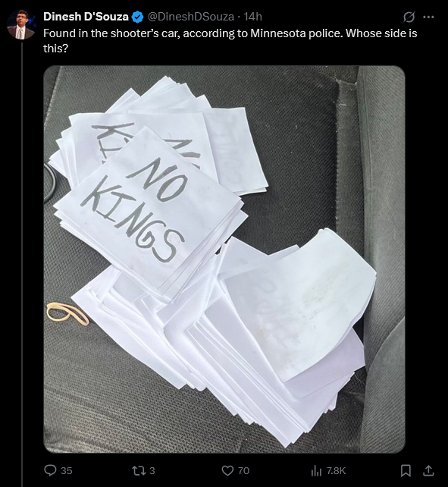Image resolution: width=448 pixels, height=487 pixels.
Task: Open Dinesh D'Souza's profile avatar
Action: pos(21,24)
